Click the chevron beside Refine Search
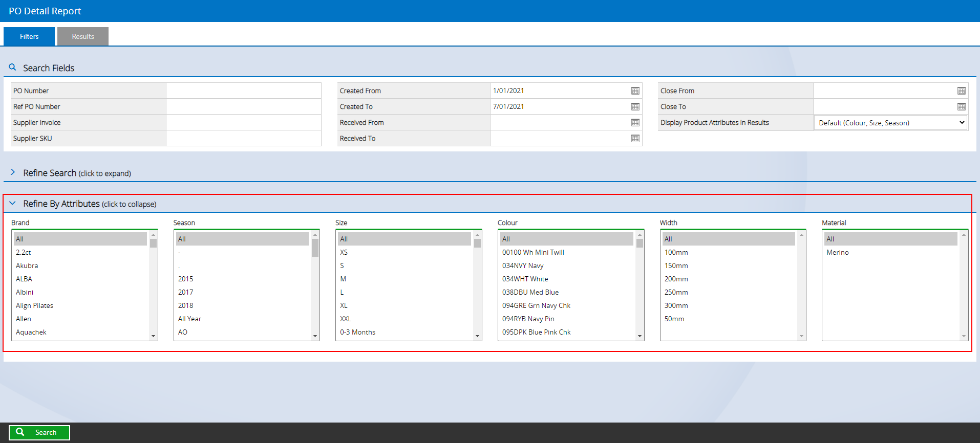This screenshot has height=443, width=980. point(13,172)
